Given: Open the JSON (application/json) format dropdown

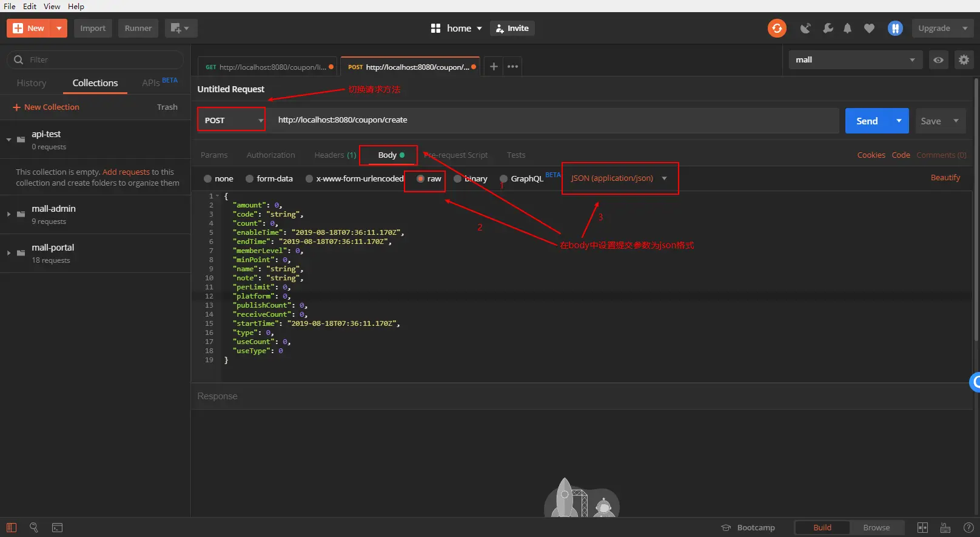Looking at the screenshot, I should [619, 178].
